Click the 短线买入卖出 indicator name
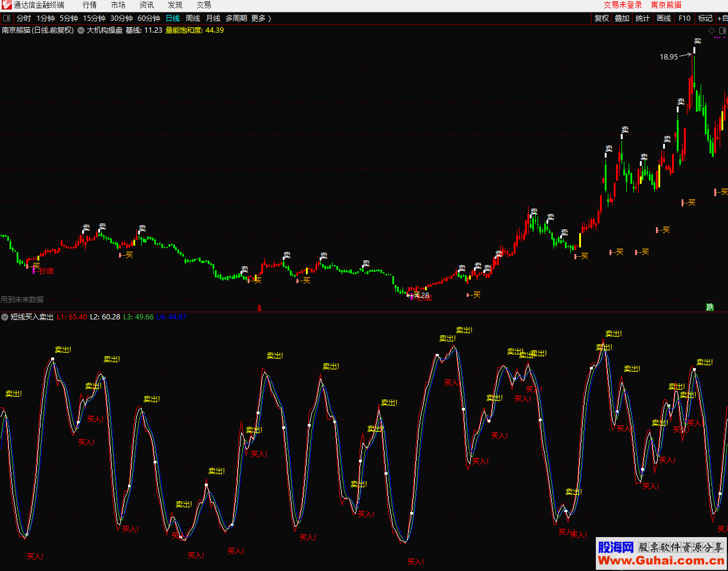Viewport: 728px width, 571px height. pos(32,317)
